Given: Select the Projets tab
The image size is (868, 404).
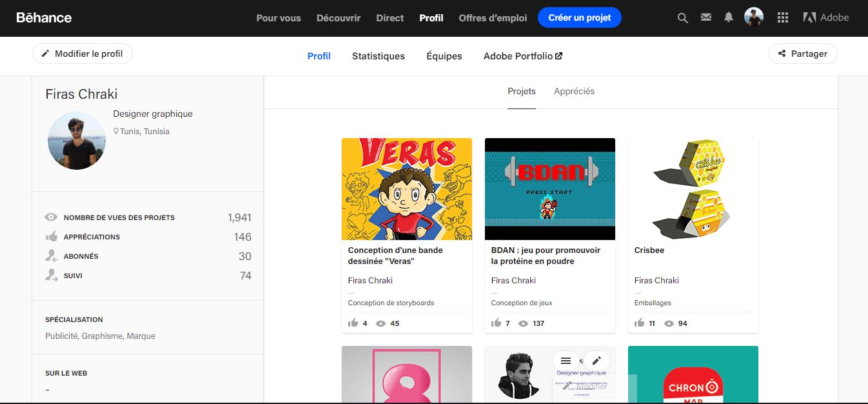Looking at the screenshot, I should point(522,91).
